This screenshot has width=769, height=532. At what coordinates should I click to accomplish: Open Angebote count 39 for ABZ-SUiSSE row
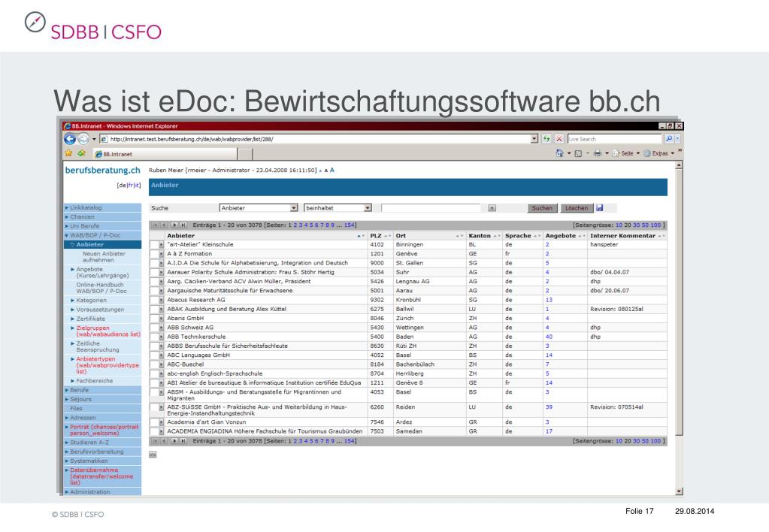(x=549, y=407)
